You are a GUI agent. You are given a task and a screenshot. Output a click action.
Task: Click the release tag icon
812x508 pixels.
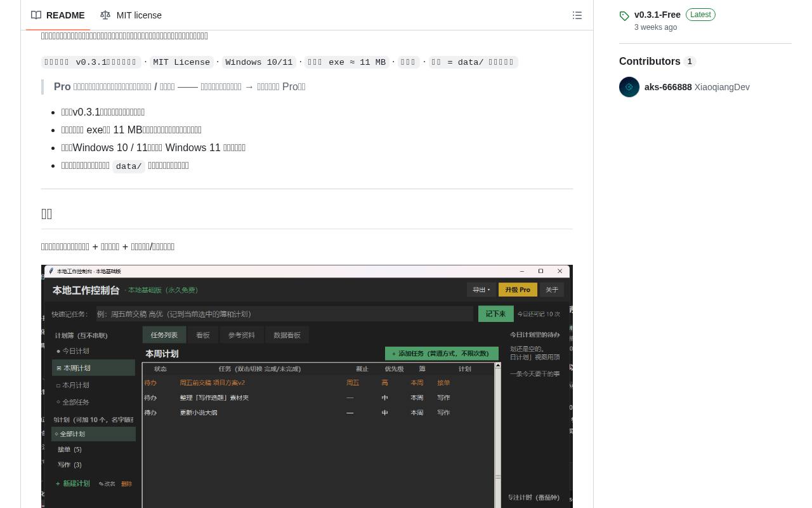click(x=624, y=16)
